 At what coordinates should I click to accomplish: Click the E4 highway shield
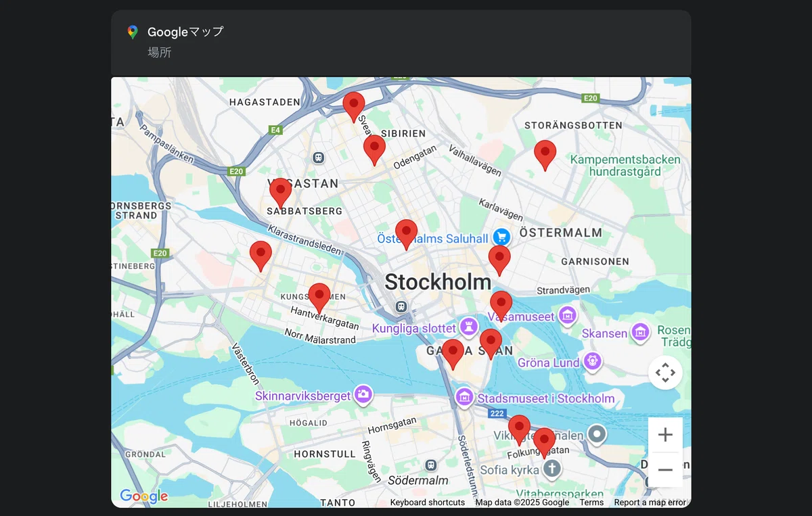[x=275, y=130]
